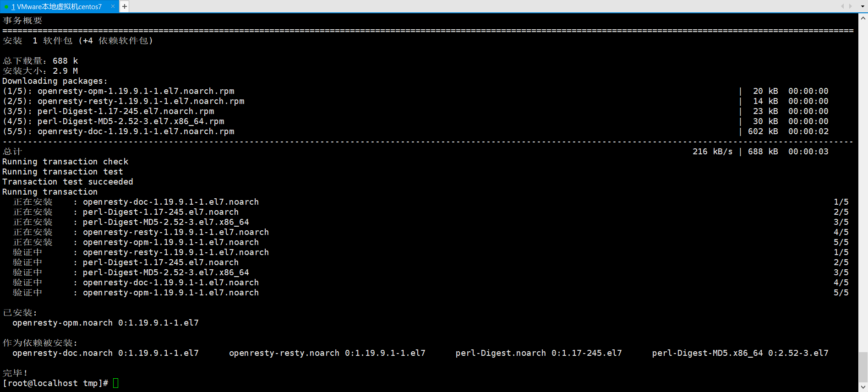Close the VMware本地虚拟机centos7 session tab
Viewport: 868px width, 392px height.
pos(113,6)
